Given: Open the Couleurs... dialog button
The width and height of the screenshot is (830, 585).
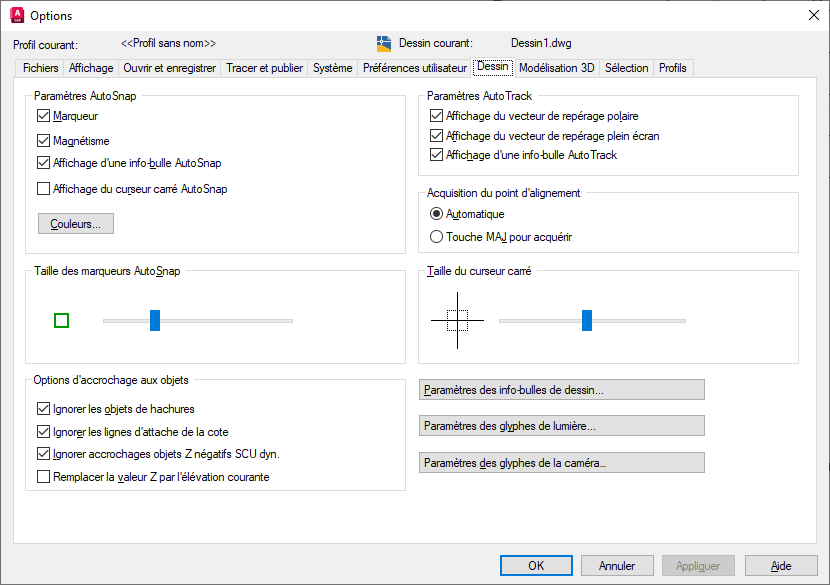Looking at the screenshot, I should click(75, 224).
